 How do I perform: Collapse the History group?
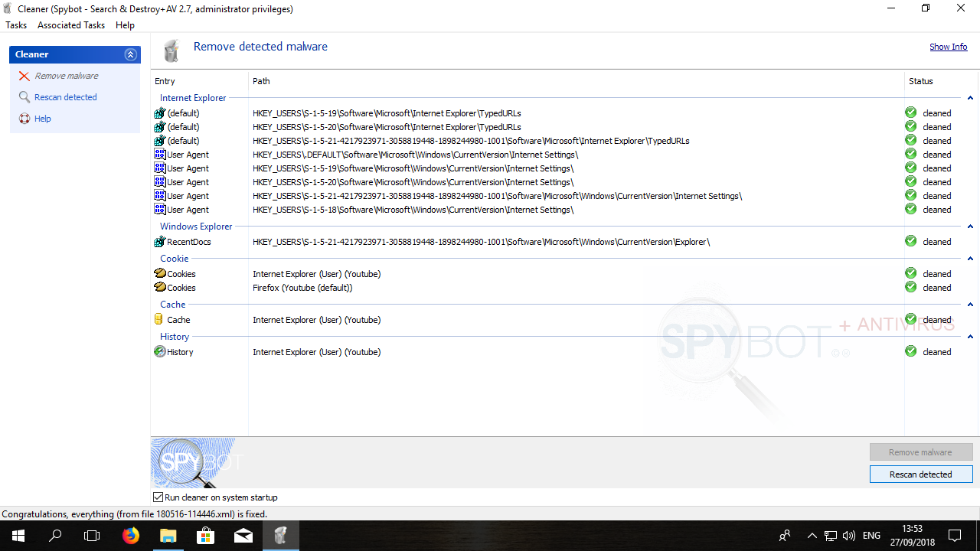pyautogui.click(x=971, y=337)
